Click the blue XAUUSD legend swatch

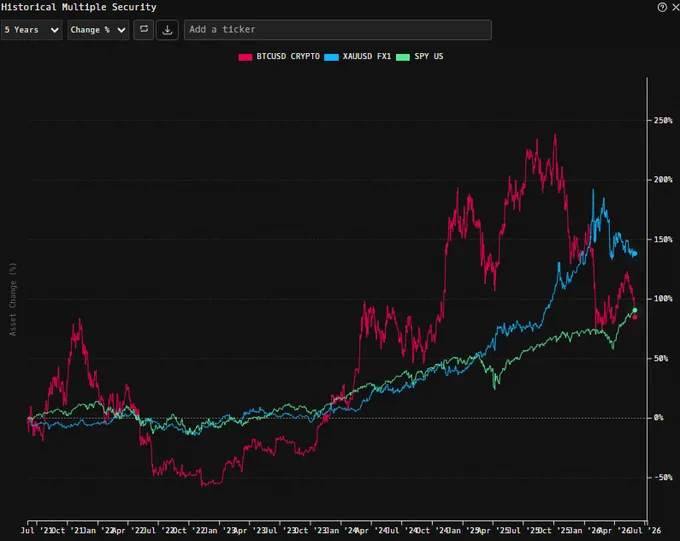click(x=331, y=57)
